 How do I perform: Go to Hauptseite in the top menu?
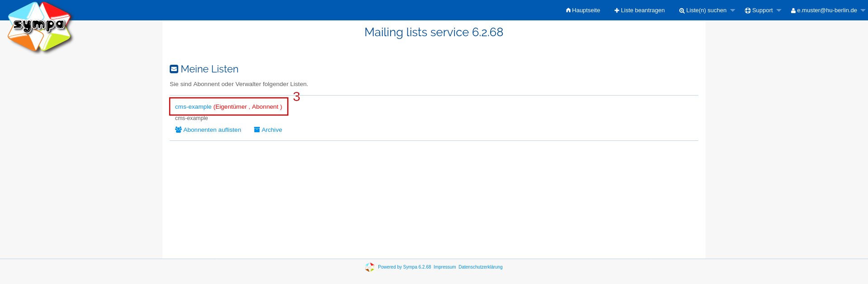point(586,10)
